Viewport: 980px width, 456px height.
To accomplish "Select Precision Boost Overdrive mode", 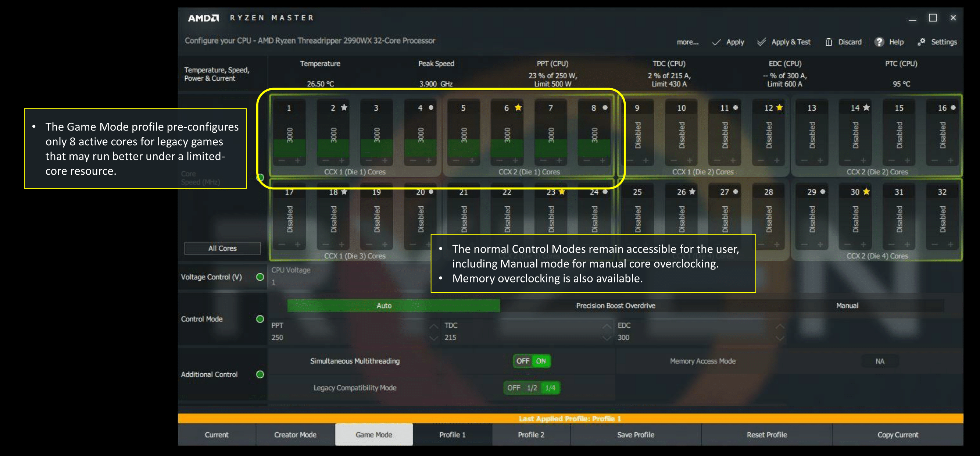I will pos(616,306).
